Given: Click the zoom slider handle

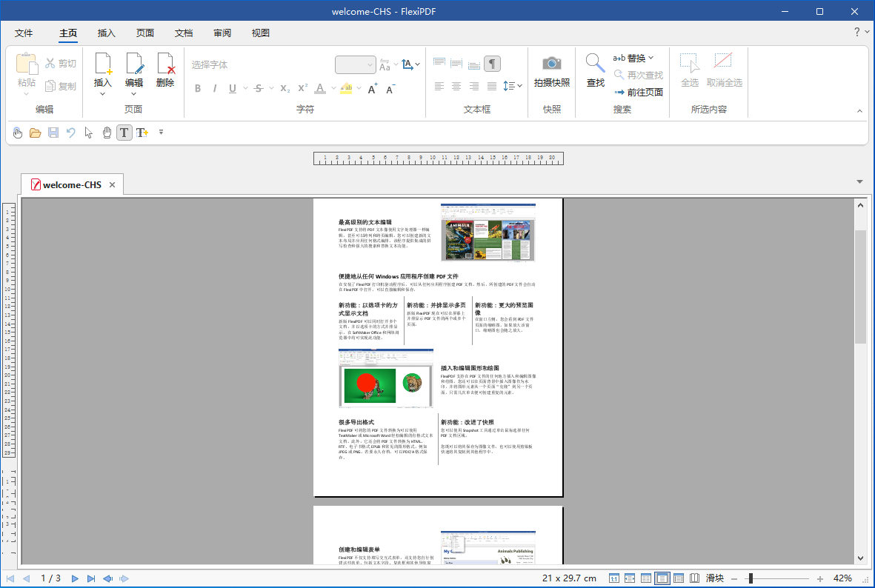Looking at the screenshot, I should (751, 578).
